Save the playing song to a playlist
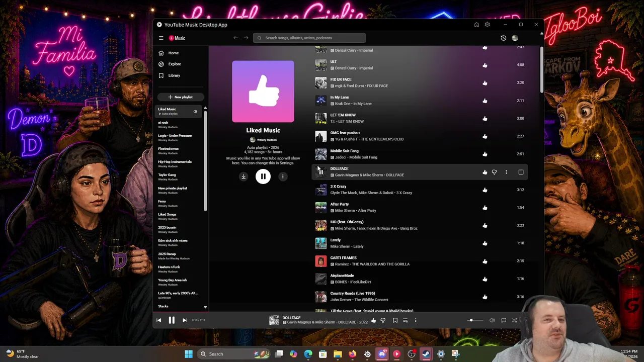The image size is (644, 362). click(x=395, y=320)
